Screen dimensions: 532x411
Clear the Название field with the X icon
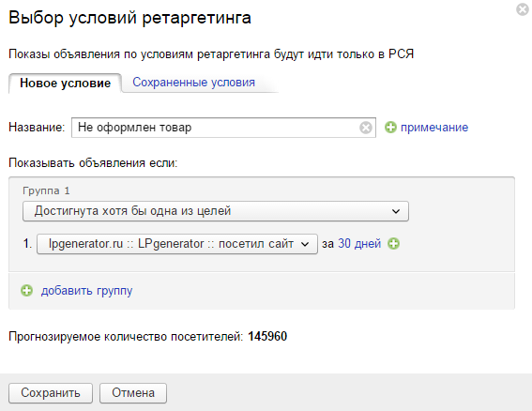[x=365, y=128]
